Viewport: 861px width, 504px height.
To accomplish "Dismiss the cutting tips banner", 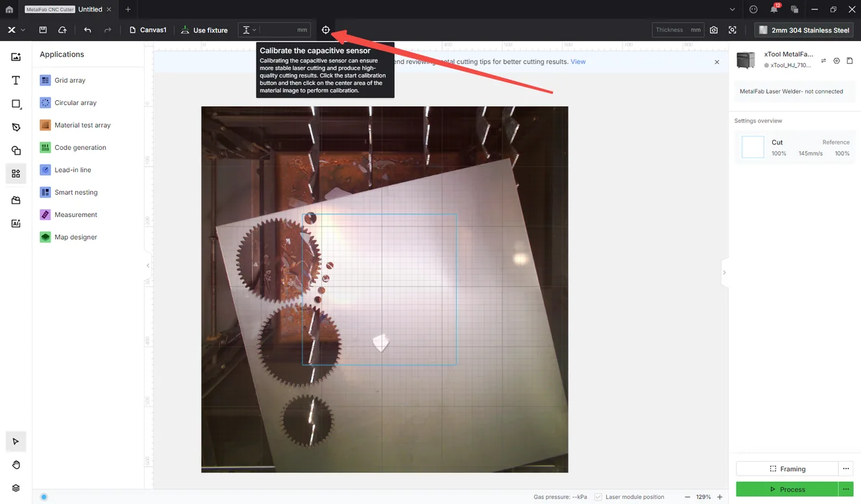I will 717,62.
